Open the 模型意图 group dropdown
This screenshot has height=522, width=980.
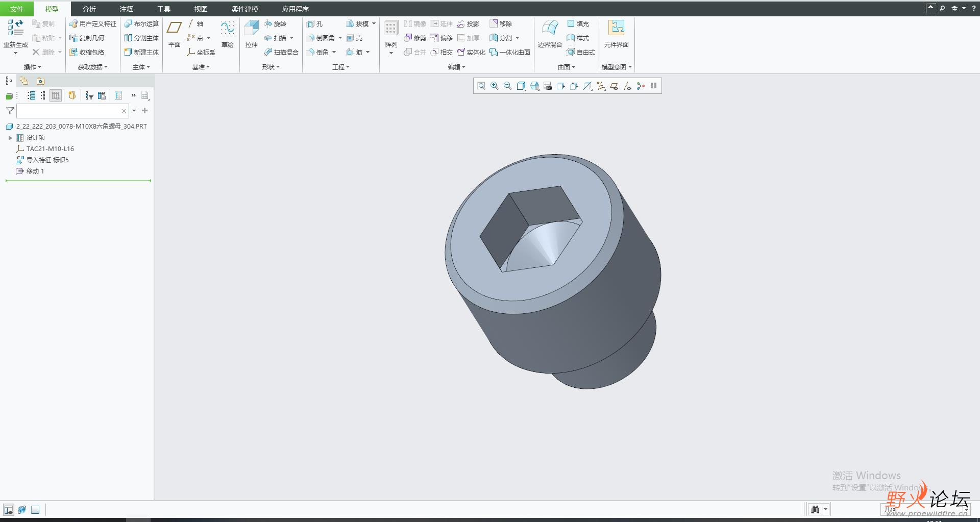[x=617, y=67]
